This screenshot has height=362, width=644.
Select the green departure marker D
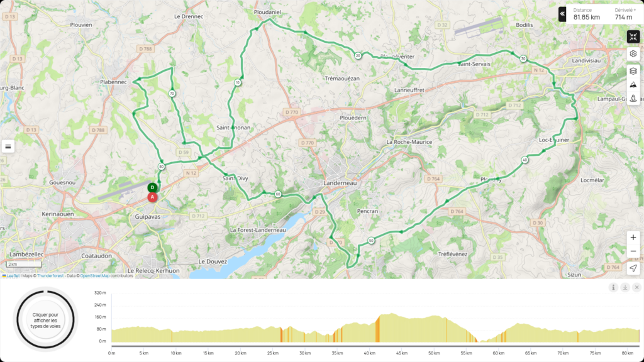click(152, 187)
